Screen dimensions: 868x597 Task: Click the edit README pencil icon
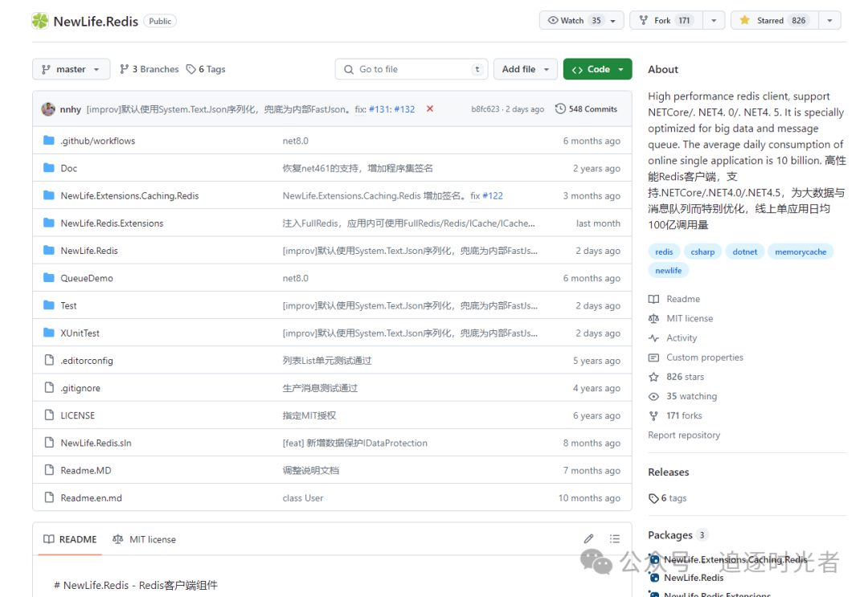(x=588, y=538)
